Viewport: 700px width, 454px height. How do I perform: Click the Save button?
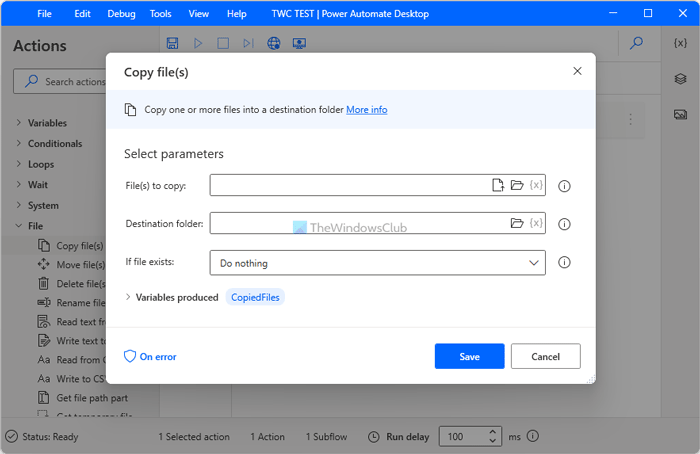[469, 356]
